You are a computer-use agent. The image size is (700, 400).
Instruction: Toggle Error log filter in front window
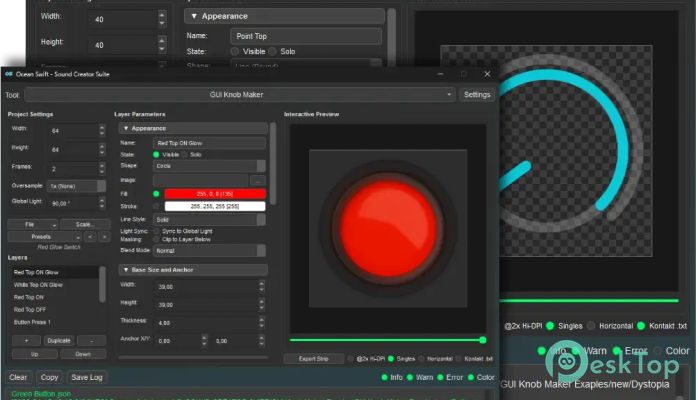pos(440,377)
